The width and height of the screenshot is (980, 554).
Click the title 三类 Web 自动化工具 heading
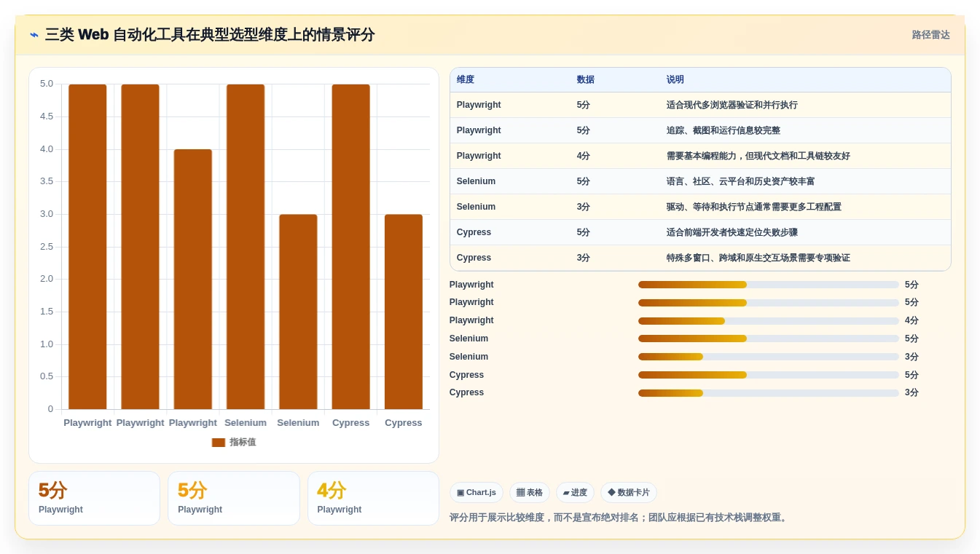point(210,35)
